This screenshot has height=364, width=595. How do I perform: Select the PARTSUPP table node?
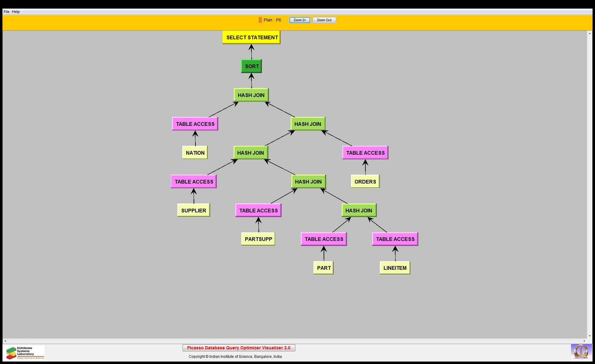tap(258, 239)
